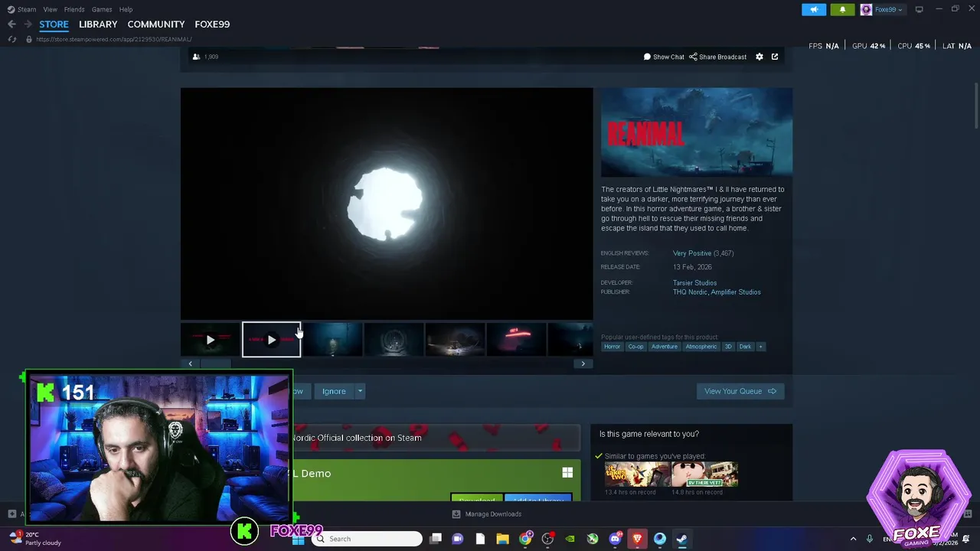Open Steam taskbar icon
Image resolution: width=980 pixels, height=551 pixels.
(x=681, y=539)
